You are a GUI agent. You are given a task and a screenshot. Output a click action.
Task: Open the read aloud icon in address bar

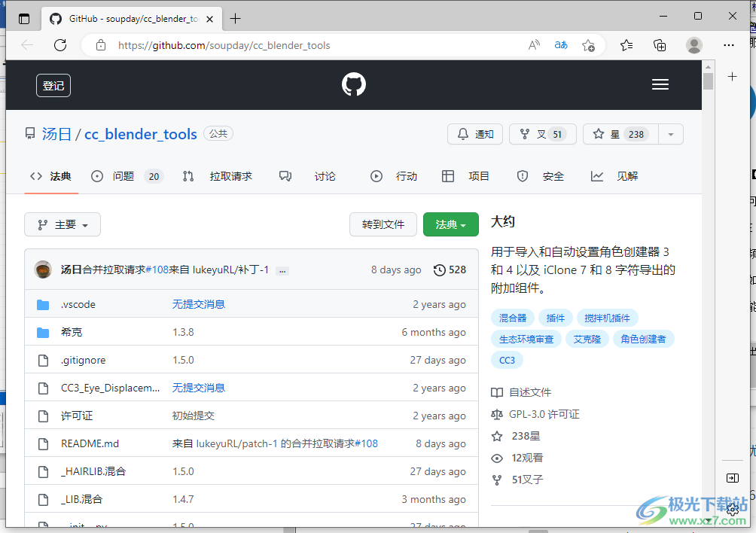(x=534, y=45)
